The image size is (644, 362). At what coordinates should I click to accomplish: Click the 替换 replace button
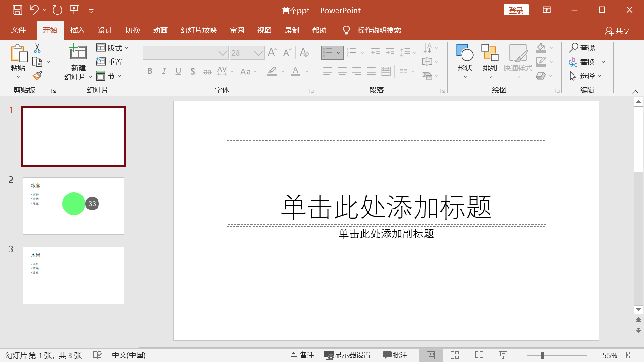tap(583, 62)
